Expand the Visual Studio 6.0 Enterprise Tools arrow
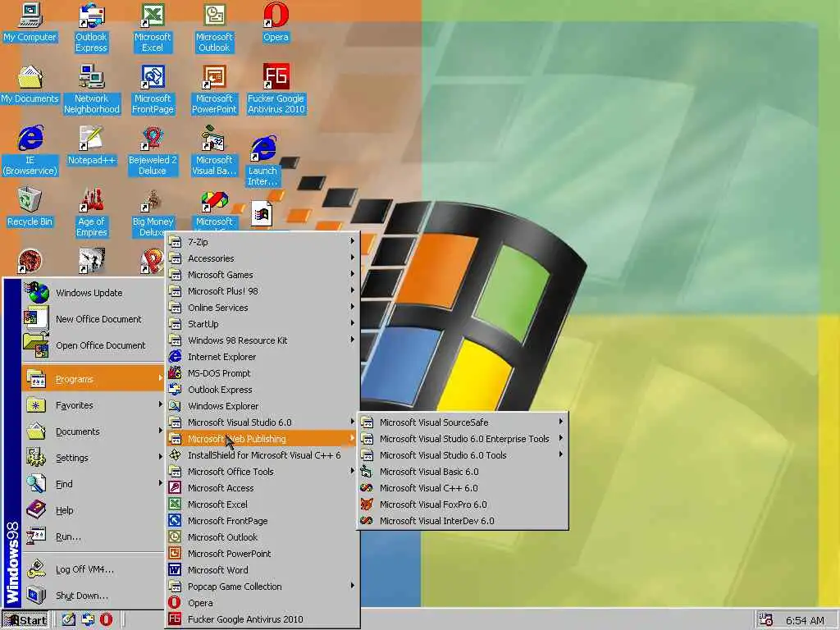 pos(561,438)
